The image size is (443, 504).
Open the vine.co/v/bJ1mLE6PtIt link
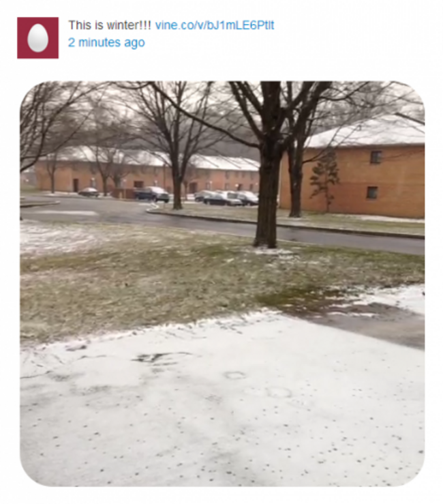point(215,25)
